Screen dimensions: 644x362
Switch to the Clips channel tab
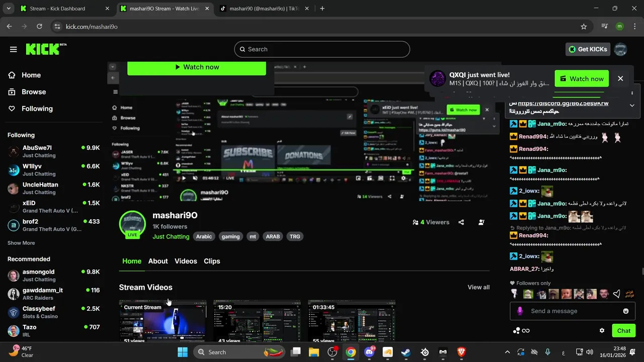tap(212, 261)
